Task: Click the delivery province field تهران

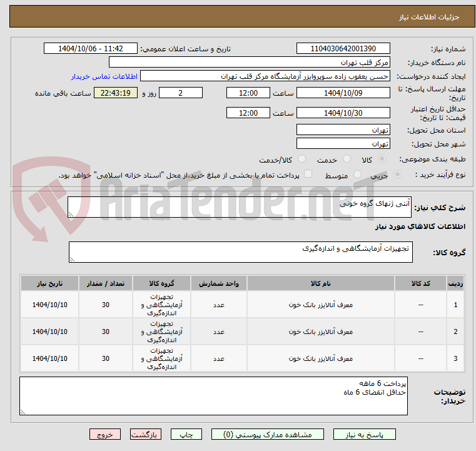Action: pos(343,130)
